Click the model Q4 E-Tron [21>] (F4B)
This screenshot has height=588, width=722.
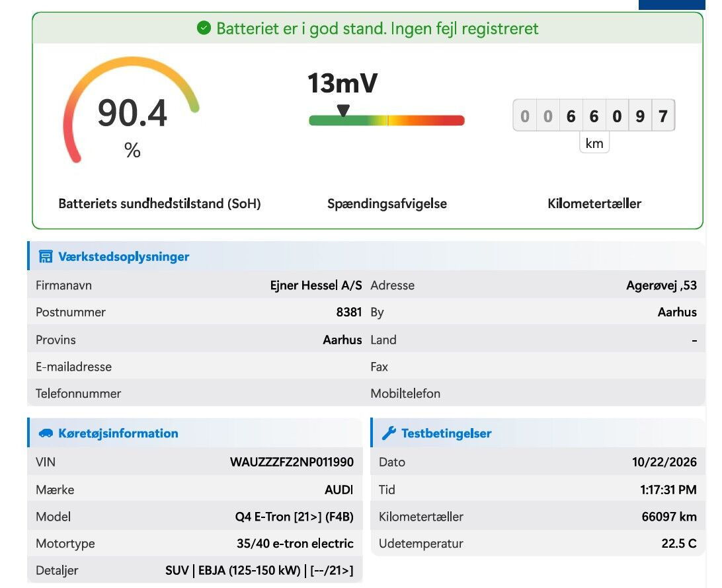(x=294, y=517)
